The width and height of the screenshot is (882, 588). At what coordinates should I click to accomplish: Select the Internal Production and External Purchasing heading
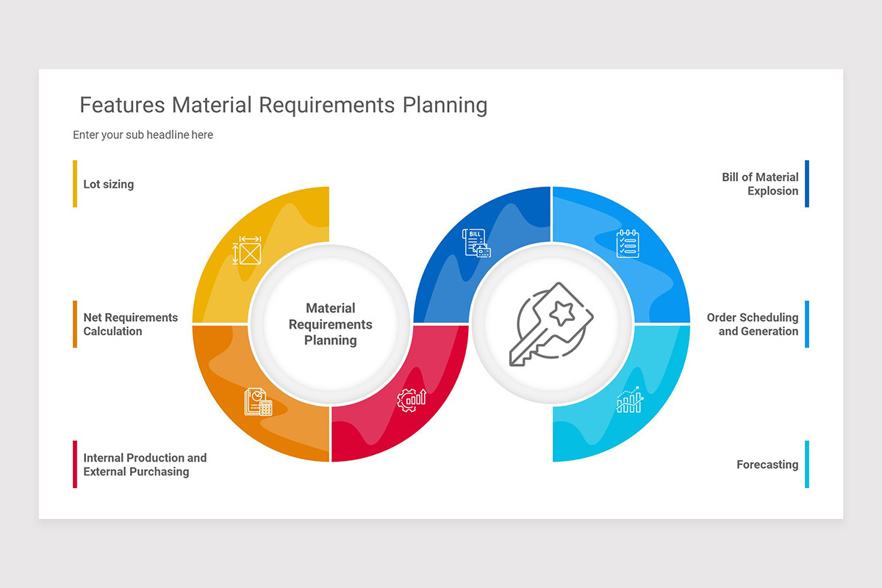coord(145,465)
